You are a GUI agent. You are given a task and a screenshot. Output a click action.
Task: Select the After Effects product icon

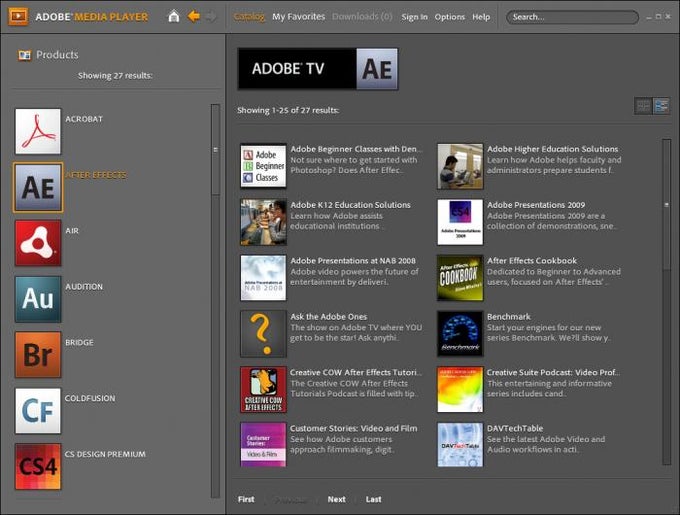tap(38, 187)
